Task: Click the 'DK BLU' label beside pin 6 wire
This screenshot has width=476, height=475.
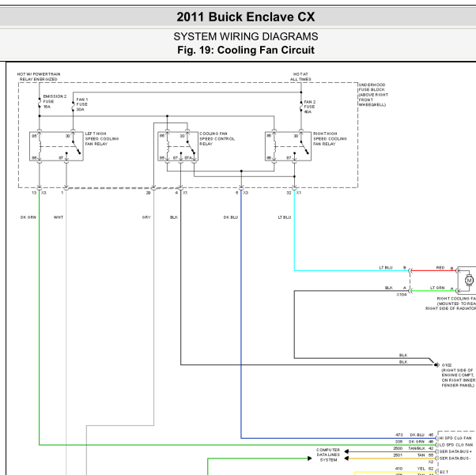Action: click(x=231, y=217)
